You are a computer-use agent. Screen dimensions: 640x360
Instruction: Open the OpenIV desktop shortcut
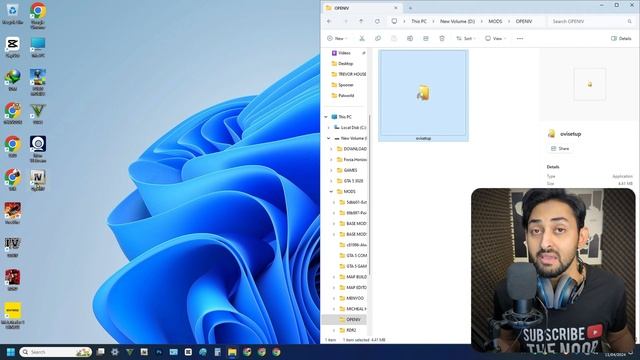tap(38, 181)
